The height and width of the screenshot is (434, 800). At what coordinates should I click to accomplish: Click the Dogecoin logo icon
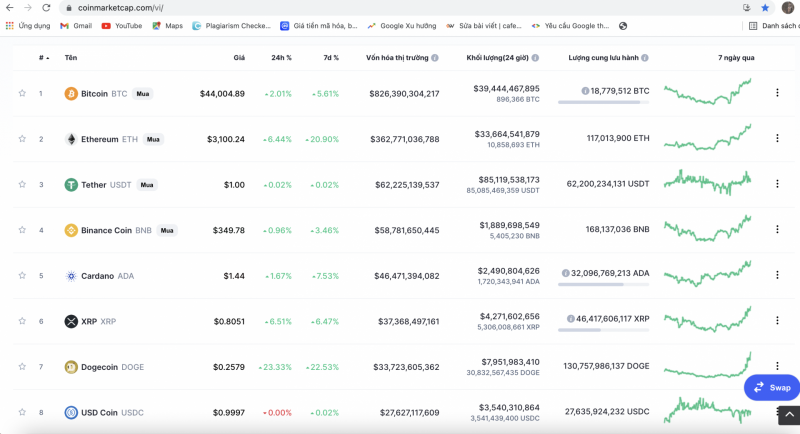tap(71, 367)
